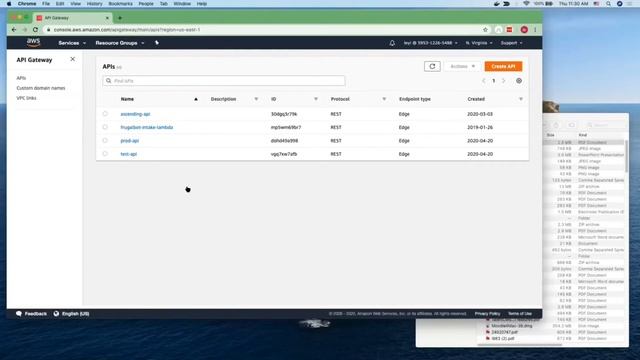Image resolution: width=640 pixels, height=360 pixels.
Task: Click the Find APIs search field
Action: 224,81
